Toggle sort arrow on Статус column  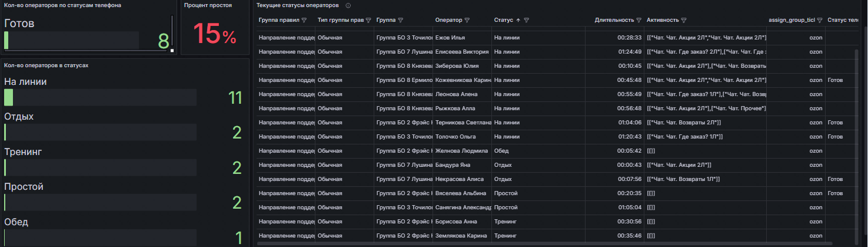518,20
